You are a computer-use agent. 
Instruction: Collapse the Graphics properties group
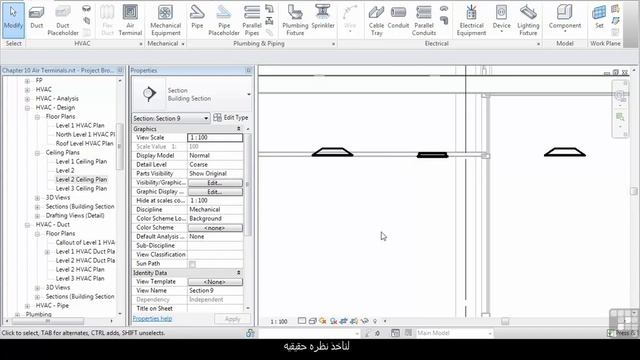pos(239,129)
